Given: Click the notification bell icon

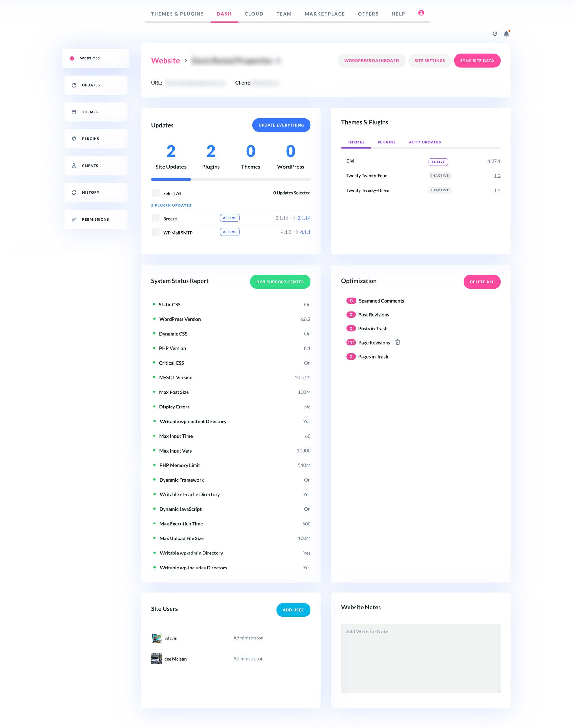Looking at the screenshot, I should (x=506, y=34).
